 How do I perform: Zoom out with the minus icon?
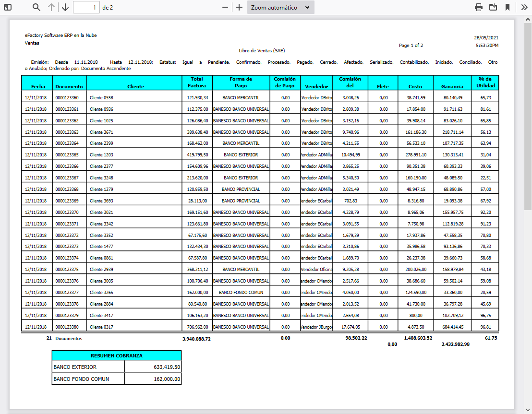[x=225, y=7]
